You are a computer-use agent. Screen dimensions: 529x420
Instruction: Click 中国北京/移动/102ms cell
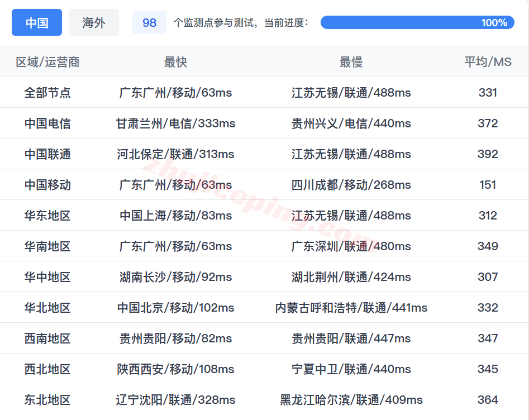click(175, 307)
